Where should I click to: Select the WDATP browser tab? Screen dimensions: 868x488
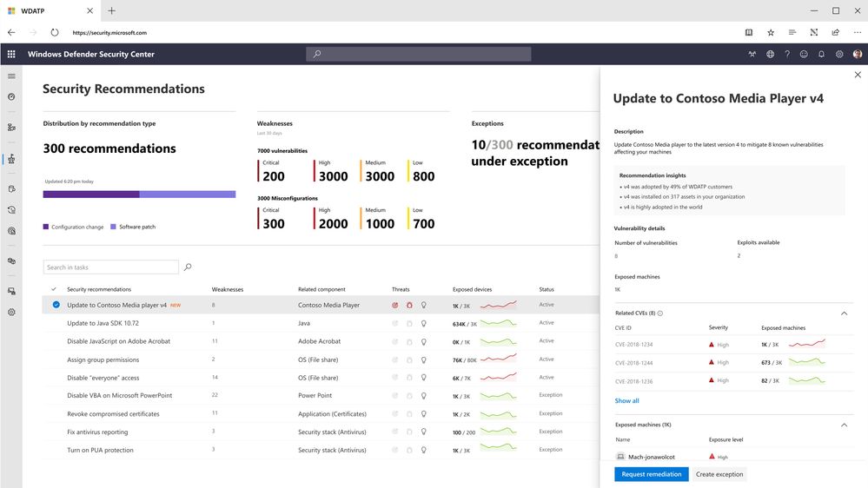tap(50, 11)
